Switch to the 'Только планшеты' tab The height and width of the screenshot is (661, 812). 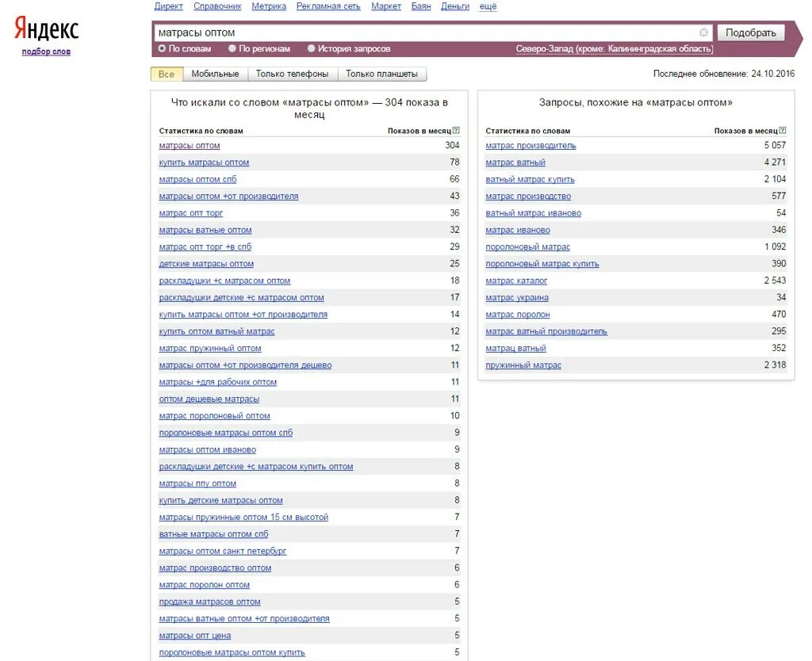click(x=381, y=74)
